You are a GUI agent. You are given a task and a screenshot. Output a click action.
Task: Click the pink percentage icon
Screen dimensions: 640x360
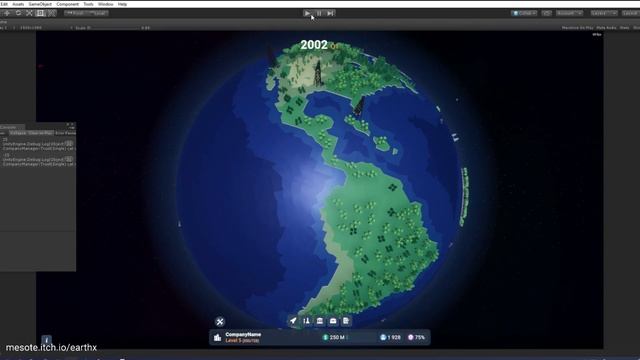click(x=411, y=338)
